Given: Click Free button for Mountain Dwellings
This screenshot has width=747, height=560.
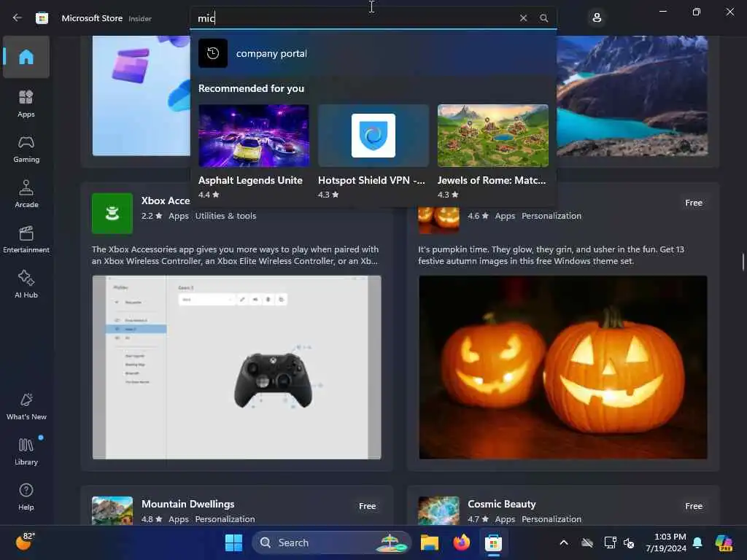Looking at the screenshot, I should tap(368, 506).
